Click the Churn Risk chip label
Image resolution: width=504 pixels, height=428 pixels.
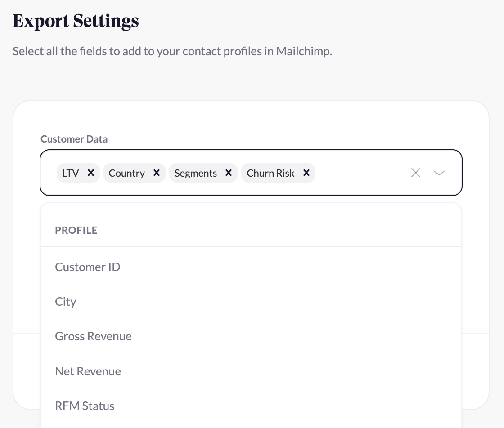270,174
